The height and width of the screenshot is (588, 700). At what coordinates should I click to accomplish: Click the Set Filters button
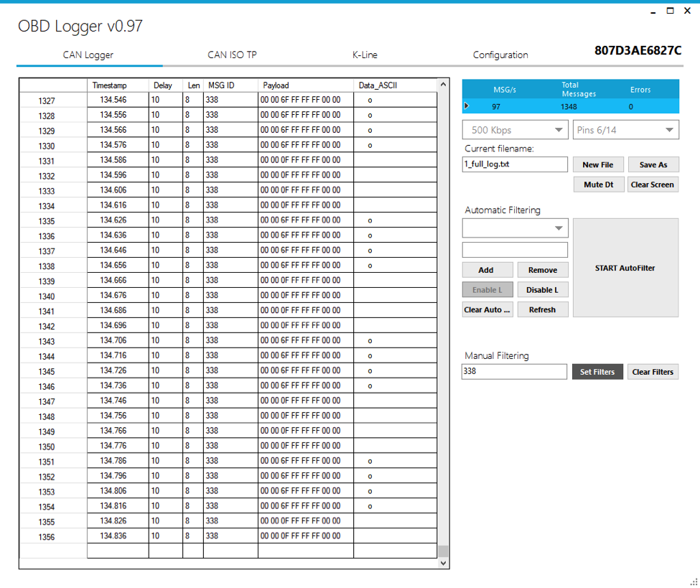[x=597, y=372]
